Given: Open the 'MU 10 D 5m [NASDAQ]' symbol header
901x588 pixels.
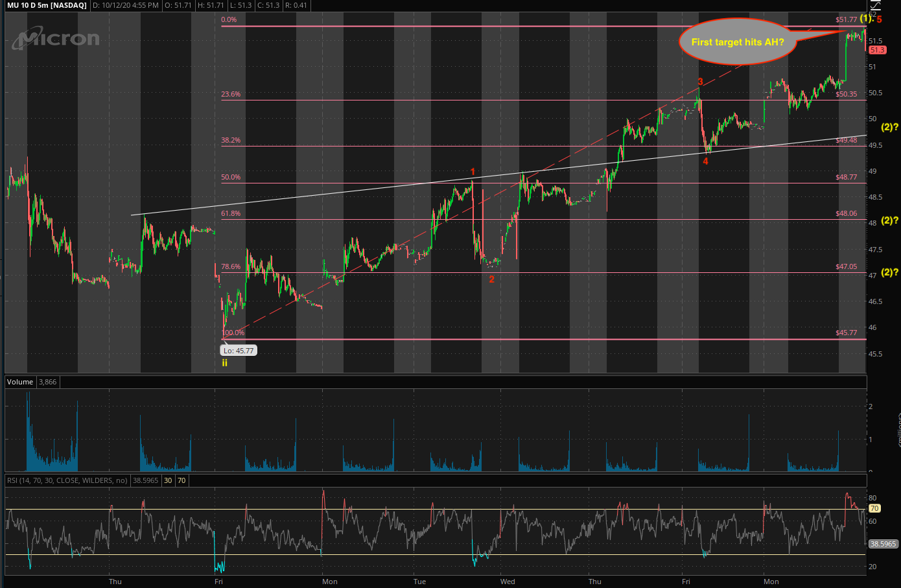Looking at the screenshot, I should click(x=46, y=5).
